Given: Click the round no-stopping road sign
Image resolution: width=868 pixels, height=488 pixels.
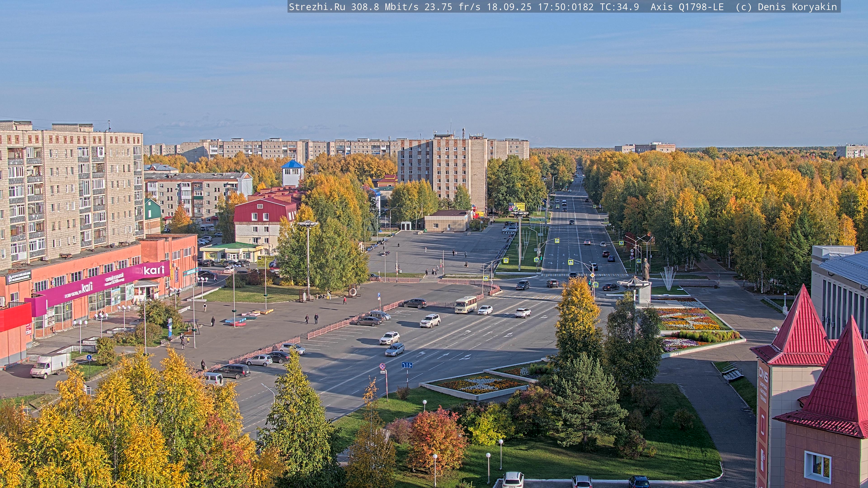Looking at the screenshot, I should click(x=382, y=366).
